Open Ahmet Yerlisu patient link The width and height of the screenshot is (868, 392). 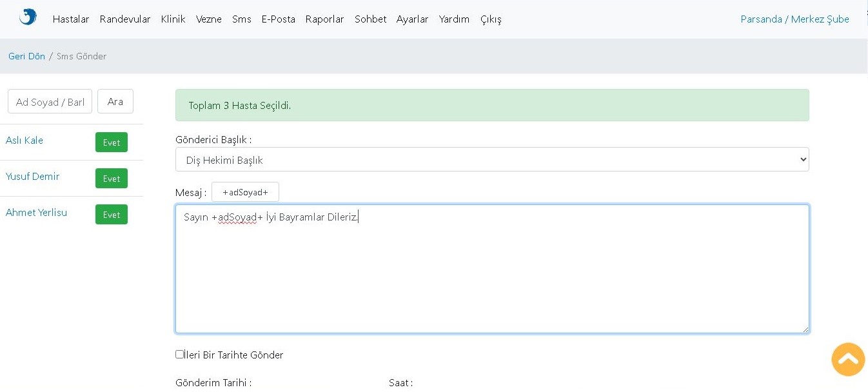(36, 213)
